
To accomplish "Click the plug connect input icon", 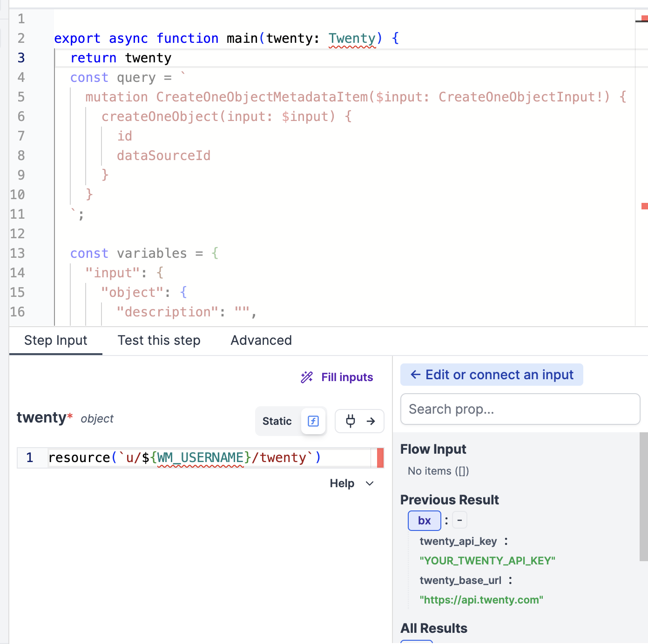I will (x=351, y=421).
